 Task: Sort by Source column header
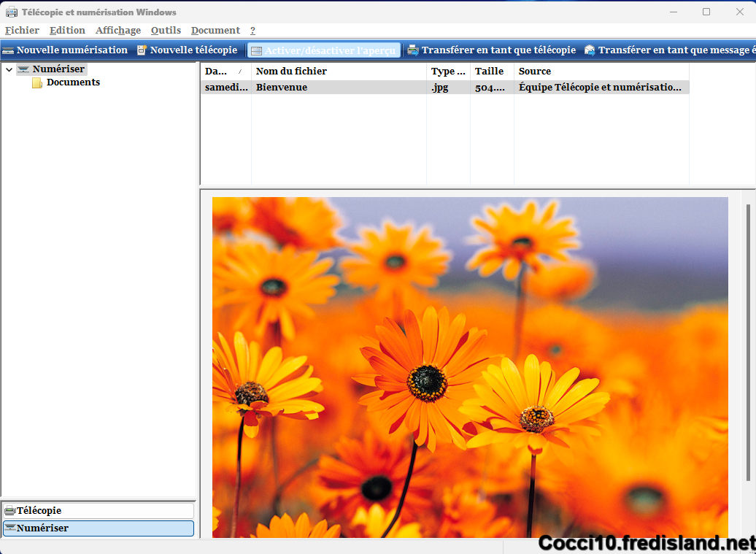(x=601, y=72)
